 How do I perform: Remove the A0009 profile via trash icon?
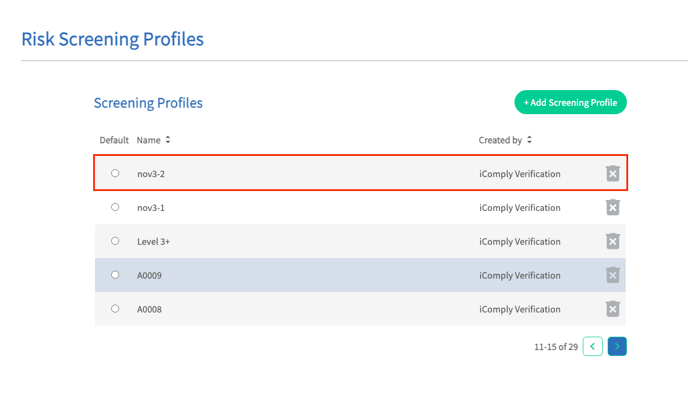(613, 275)
